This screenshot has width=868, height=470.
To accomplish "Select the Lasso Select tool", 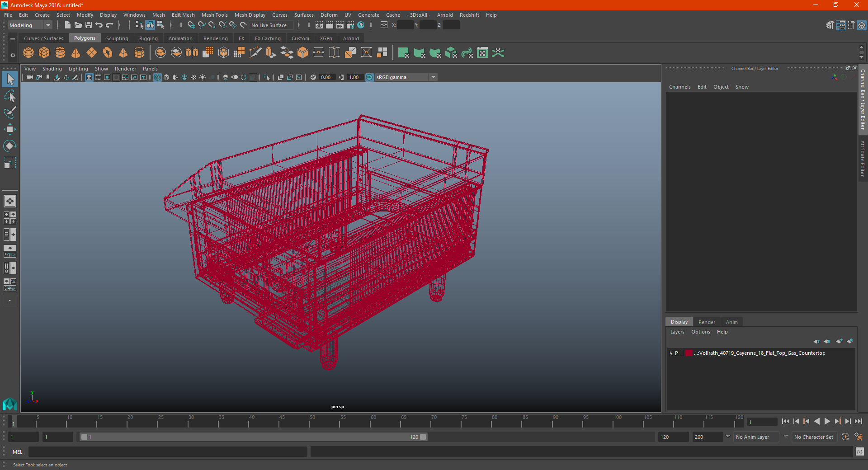I will 10,96.
